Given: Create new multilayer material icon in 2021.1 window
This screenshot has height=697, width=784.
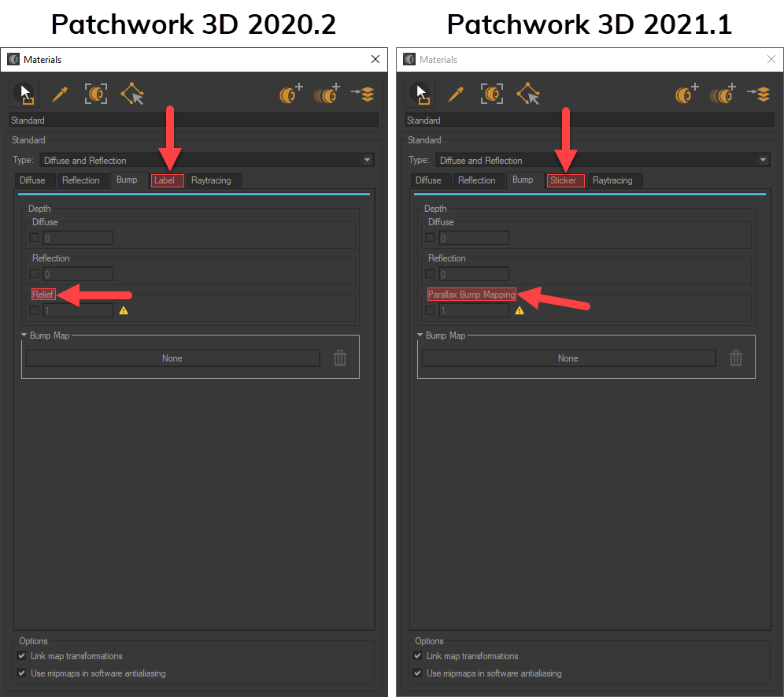Looking at the screenshot, I should (723, 94).
